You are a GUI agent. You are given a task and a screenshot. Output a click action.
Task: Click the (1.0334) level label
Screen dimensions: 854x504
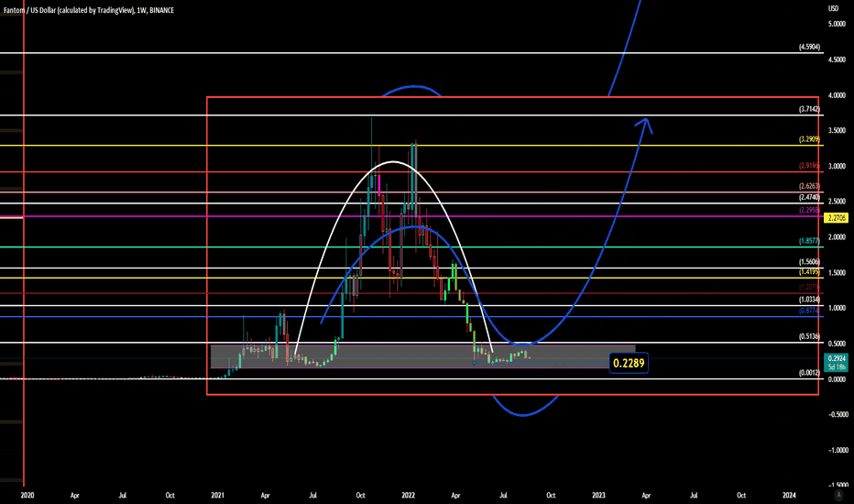tap(809, 300)
